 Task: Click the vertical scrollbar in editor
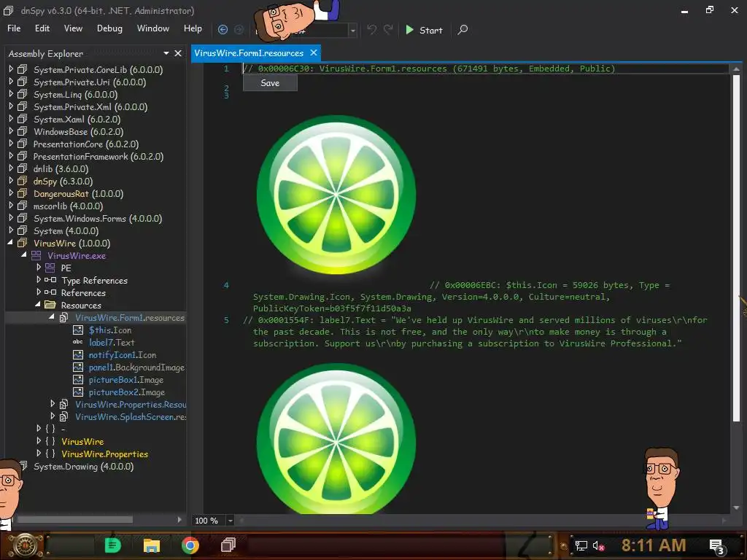tap(736, 248)
